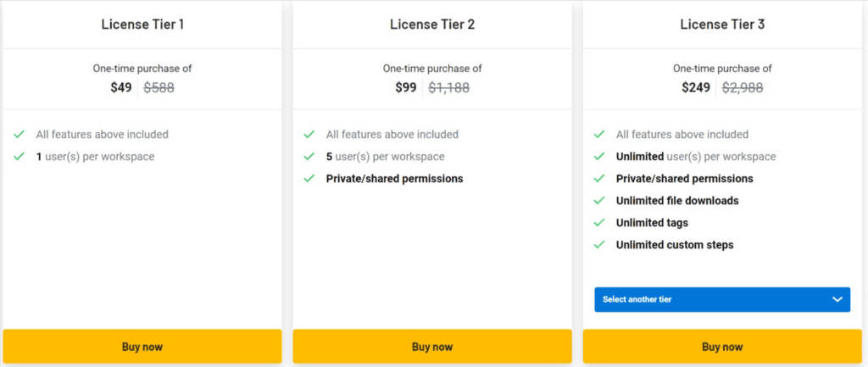Click the $99 one-time price

[406, 87]
